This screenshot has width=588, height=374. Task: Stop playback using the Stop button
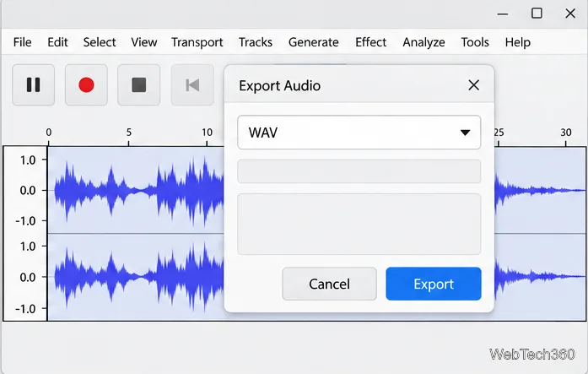[x=138, y=84]
